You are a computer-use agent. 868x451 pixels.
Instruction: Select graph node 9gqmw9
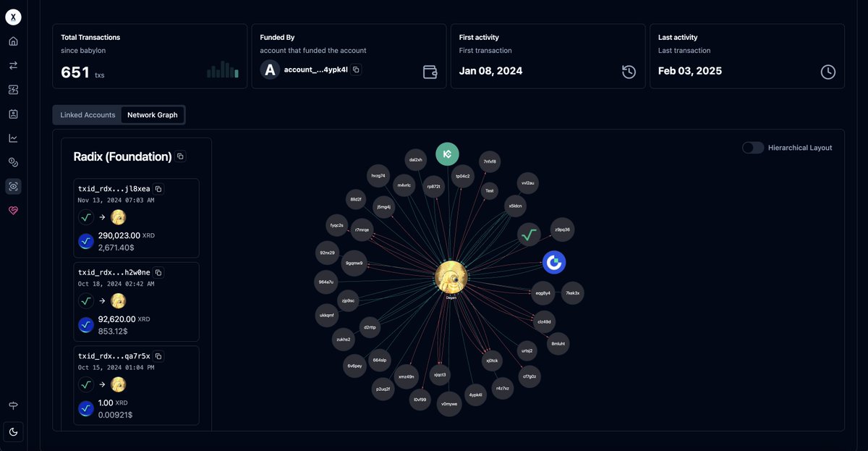(354, 263)
